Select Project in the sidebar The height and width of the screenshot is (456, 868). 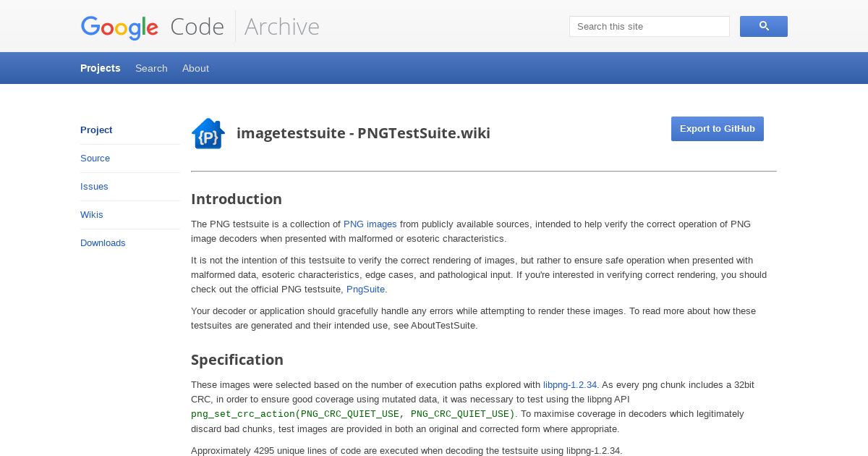(x=96, y=130)
